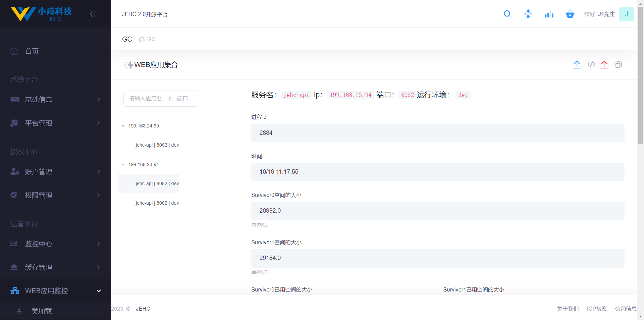Select jehc-api under 199.168.24.69

point(157,145)
